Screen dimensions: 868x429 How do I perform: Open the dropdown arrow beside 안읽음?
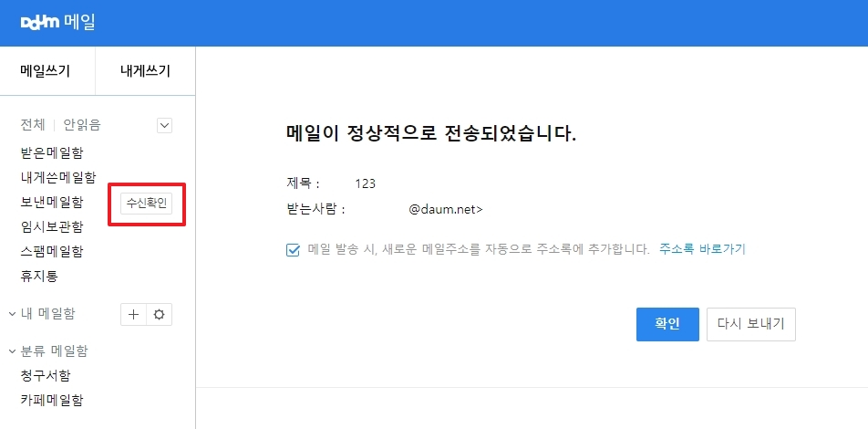164,125
